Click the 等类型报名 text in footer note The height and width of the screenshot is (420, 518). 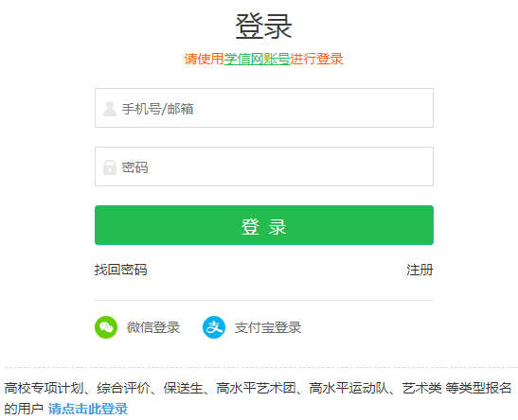tap(478, 388)
